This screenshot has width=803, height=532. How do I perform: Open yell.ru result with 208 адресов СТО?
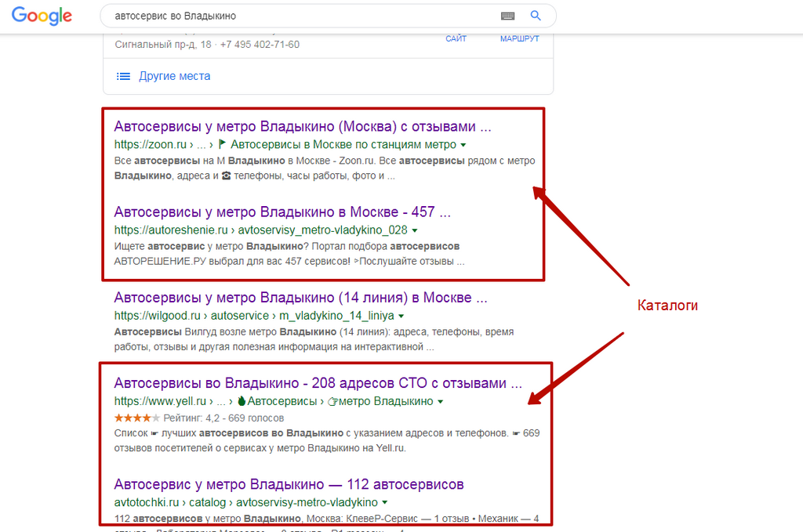coord(318,382)
